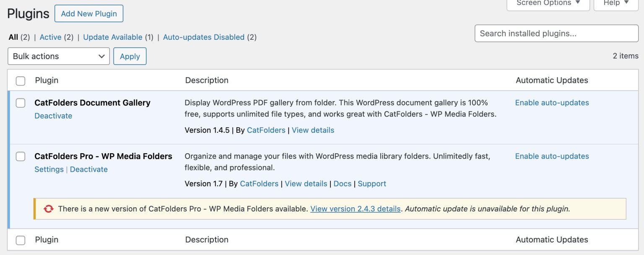
Task: Switch to the Active plugins filter
Action: 50,37
